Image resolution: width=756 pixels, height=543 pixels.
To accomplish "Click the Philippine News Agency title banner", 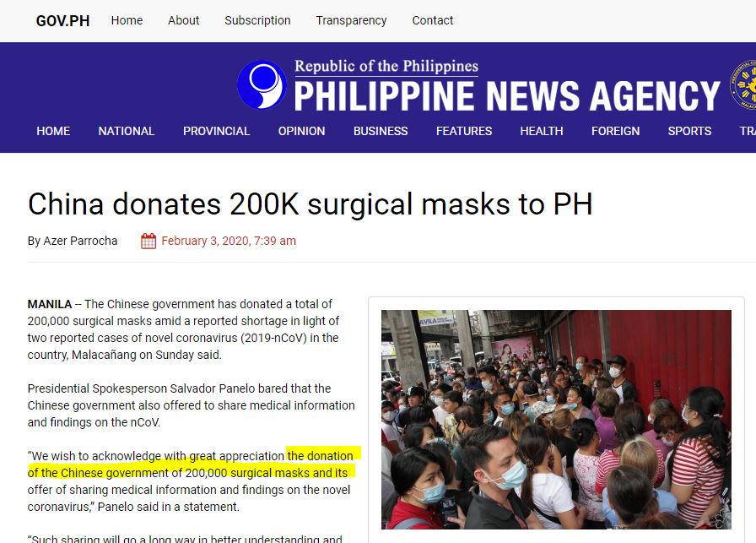I will pos(507,86).
